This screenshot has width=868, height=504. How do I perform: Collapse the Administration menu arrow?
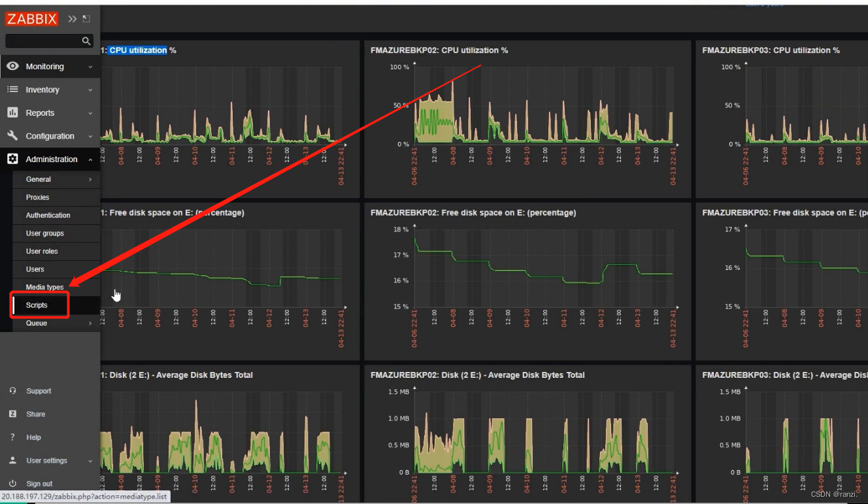[90, 160]
